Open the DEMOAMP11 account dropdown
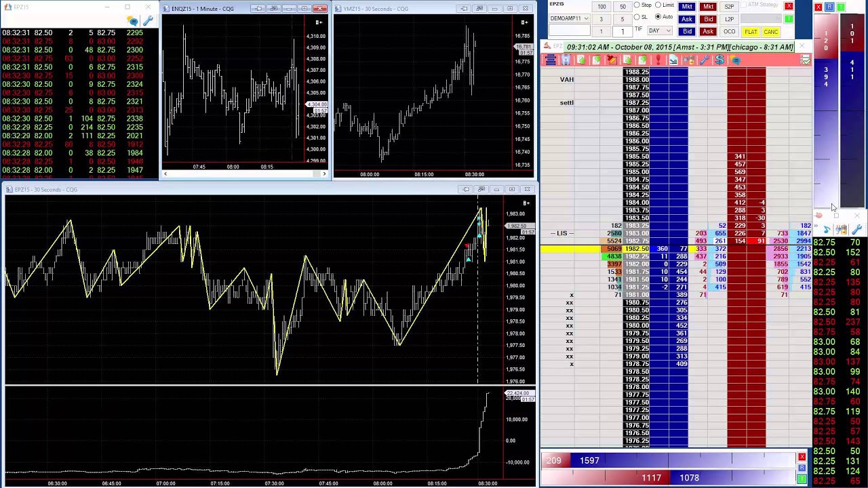Viewport: 868px width, 488px height. [569, 18]
